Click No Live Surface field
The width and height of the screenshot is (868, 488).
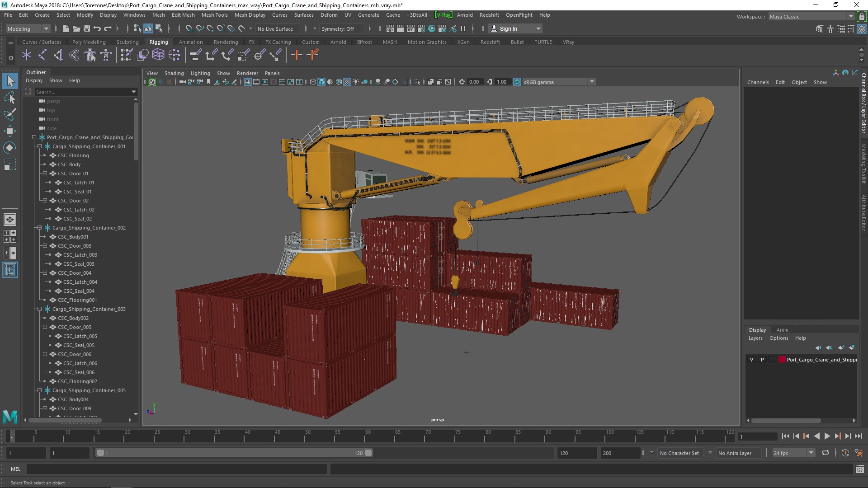(x=277, y=28)
